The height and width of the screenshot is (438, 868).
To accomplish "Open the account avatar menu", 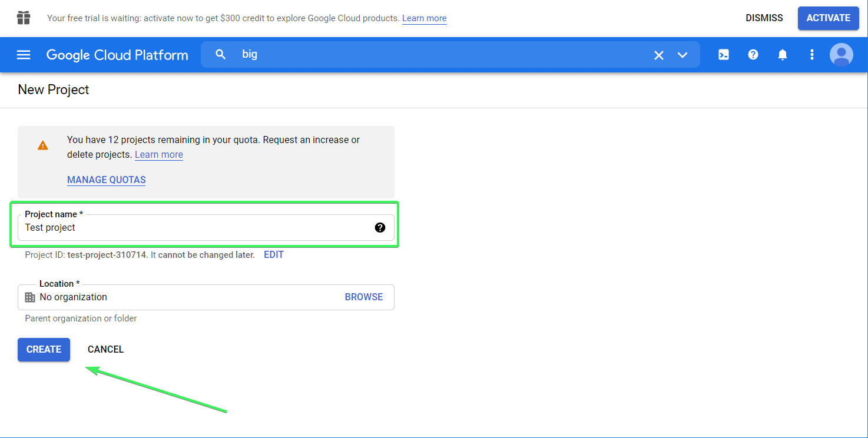I will [x=842, y=55].
